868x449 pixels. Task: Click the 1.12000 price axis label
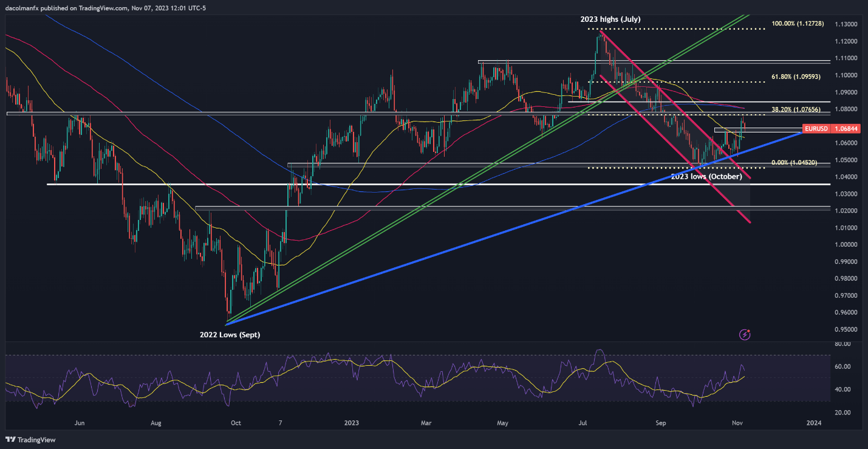[846, 41]
